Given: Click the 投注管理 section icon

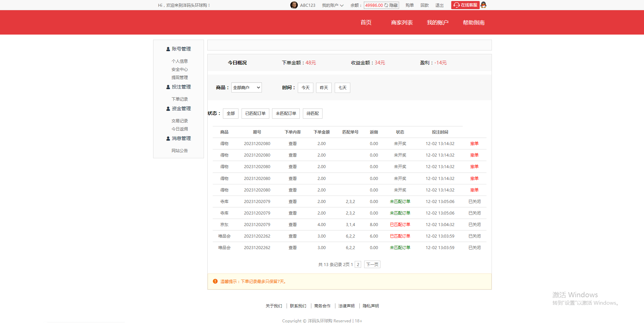Looking at the screenshot, I should pos(167,87).
